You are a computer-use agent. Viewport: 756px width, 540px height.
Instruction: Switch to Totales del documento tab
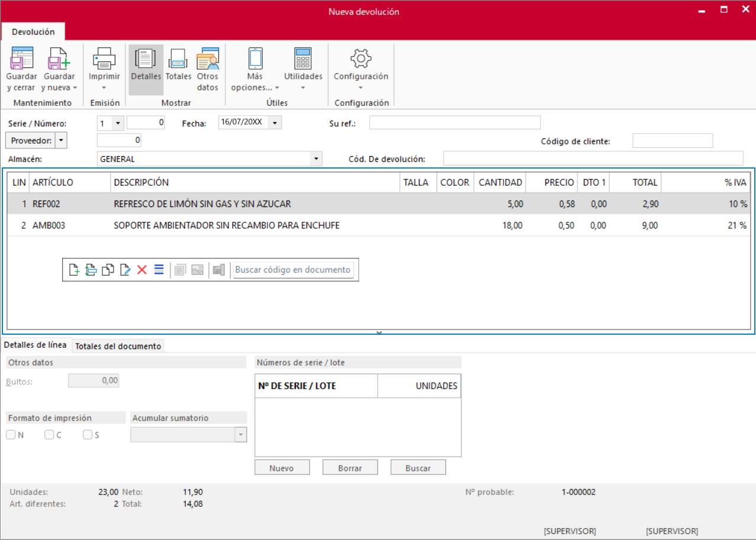pos(118,346)
